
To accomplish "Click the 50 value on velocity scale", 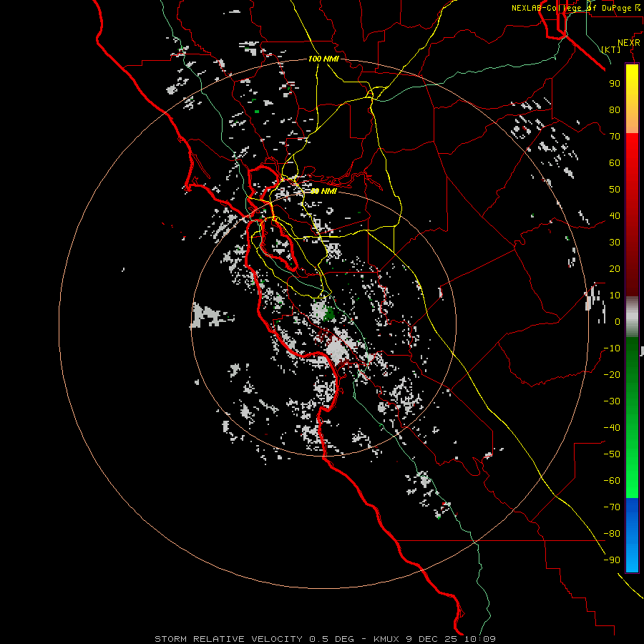I will tap(615, 190).
